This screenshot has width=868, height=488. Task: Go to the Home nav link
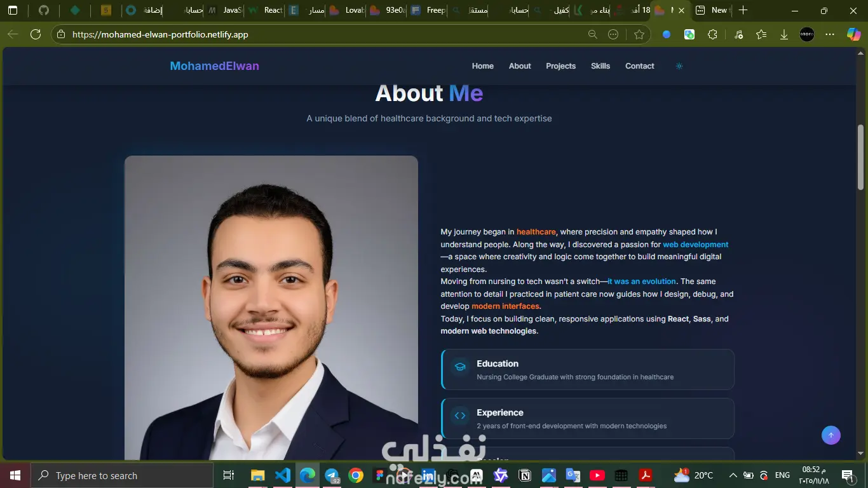click(x=483, y=66)
